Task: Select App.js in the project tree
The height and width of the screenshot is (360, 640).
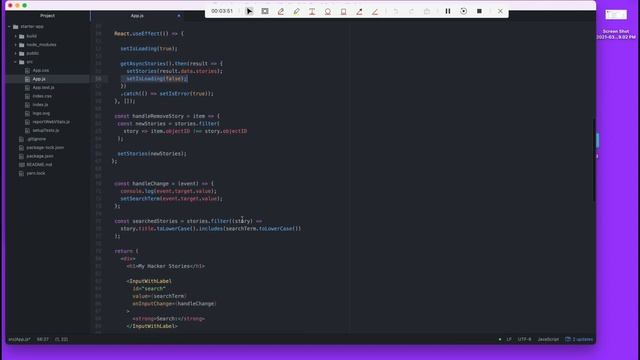Action: click(x=39, y=79)
